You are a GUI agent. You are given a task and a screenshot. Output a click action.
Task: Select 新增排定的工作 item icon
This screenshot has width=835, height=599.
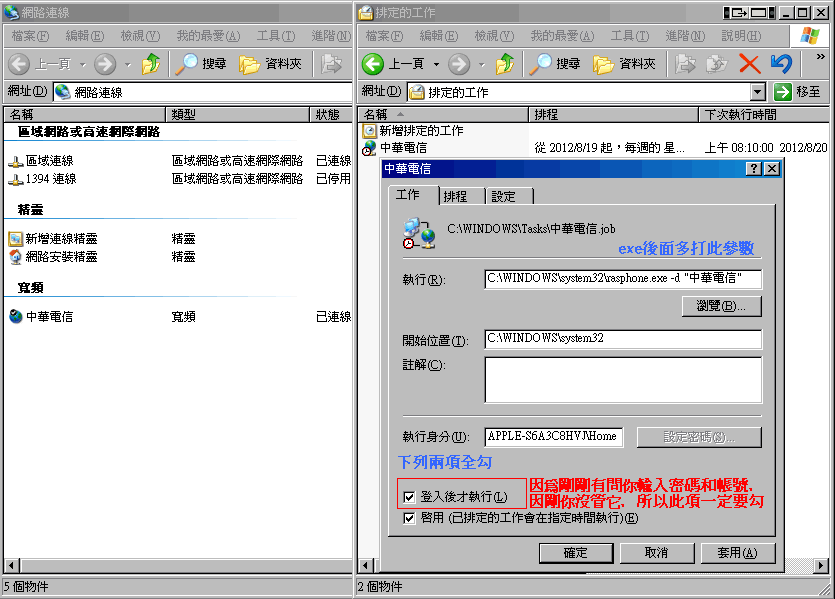pyautogui.click(x=369, y=131)
